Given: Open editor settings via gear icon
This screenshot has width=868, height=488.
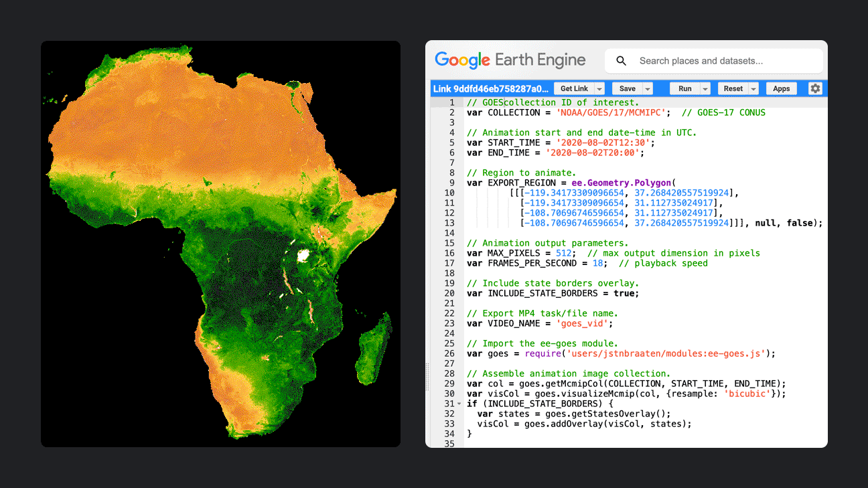Looking at the screenshot, I should 815,88.
